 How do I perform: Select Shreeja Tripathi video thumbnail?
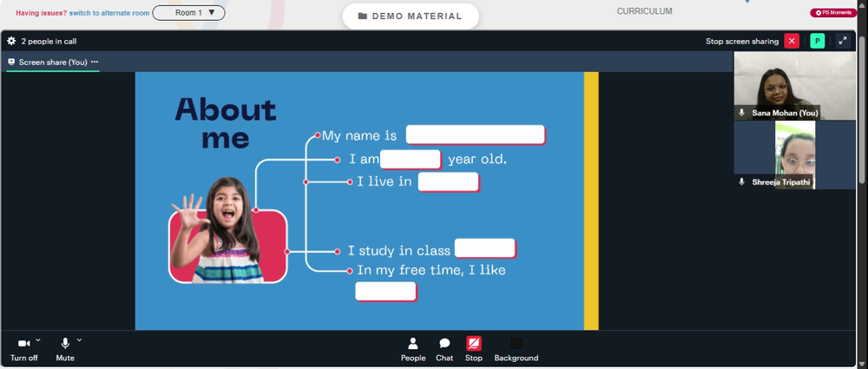[x=794, y=155]
